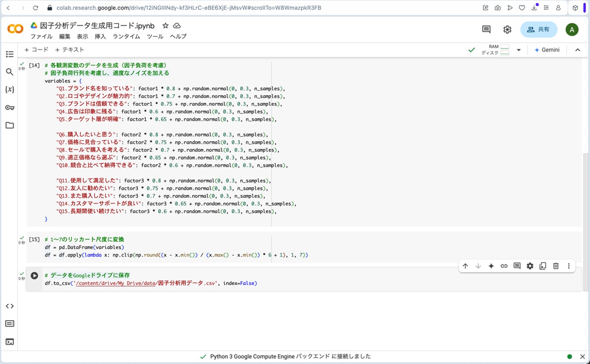This screenshot has width=590, height=364.
Task: Click the Gemini sparkle icon in cell toolbar
Action: (x=491, y=266)
